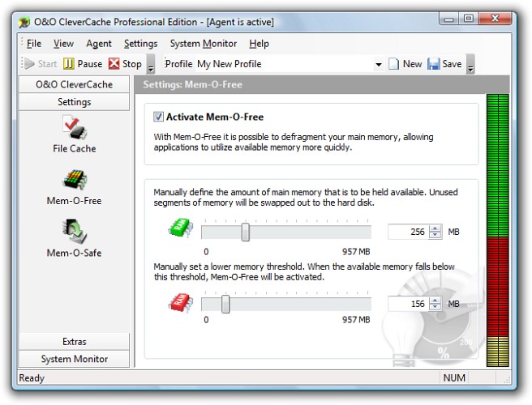Click the Start play icon in toolbar

[29, 64]
